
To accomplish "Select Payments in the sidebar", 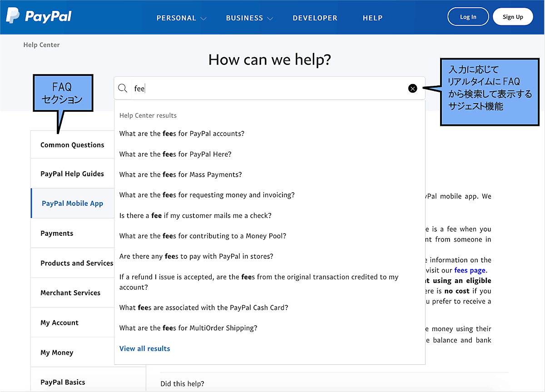I will (x=57, y=233).
